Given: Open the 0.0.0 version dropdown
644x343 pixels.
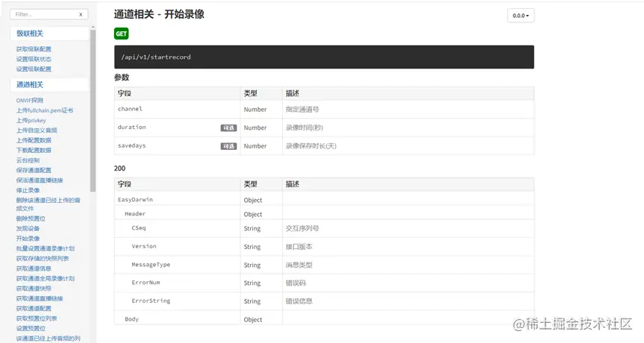Looking at the screenshot, I should [520, 16].
